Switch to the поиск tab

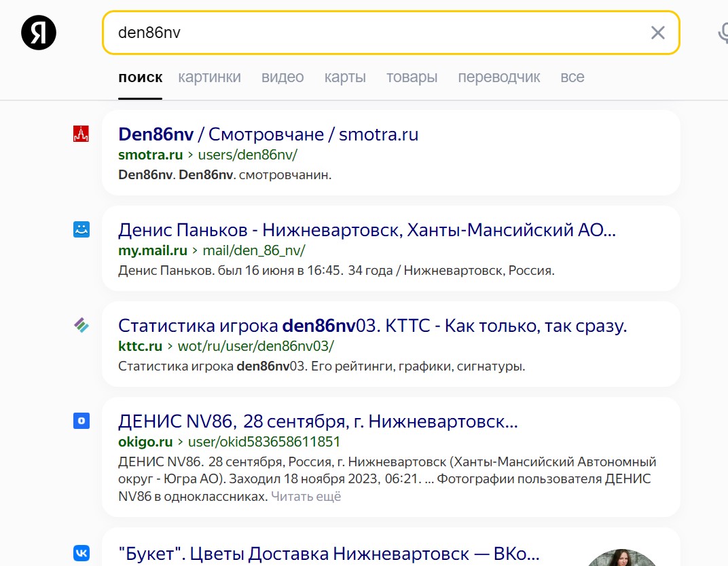click(x=140, y=77)
